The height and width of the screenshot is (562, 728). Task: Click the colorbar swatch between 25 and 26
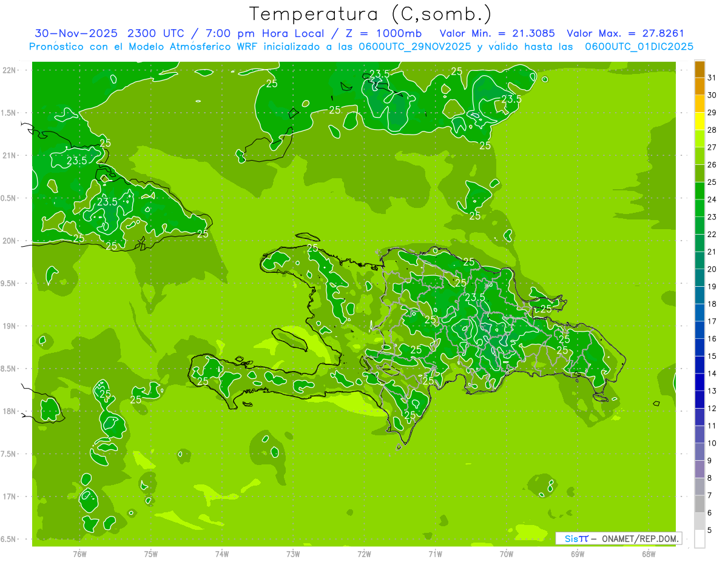pos(699,174)
